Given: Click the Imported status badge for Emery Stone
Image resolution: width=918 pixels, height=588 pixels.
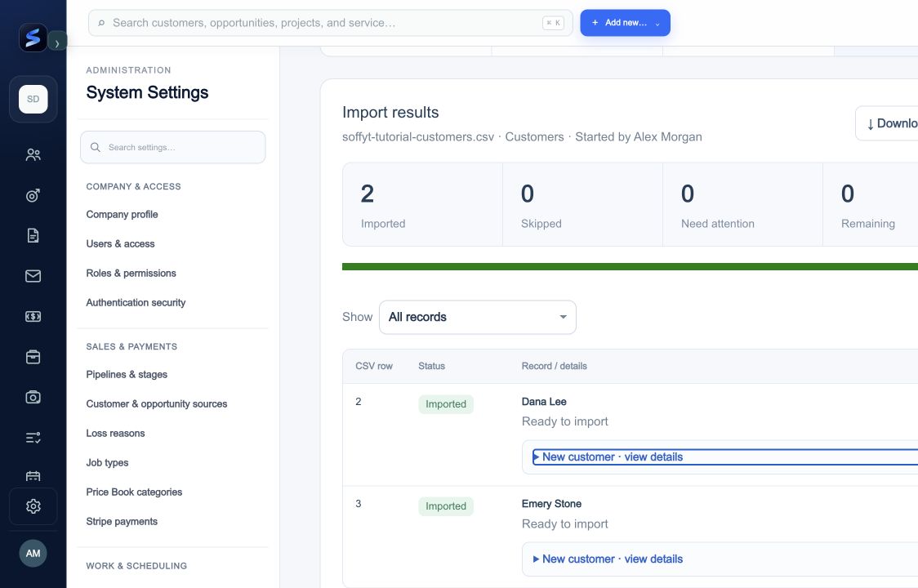Looking at the screenshot, I should 446,506.
